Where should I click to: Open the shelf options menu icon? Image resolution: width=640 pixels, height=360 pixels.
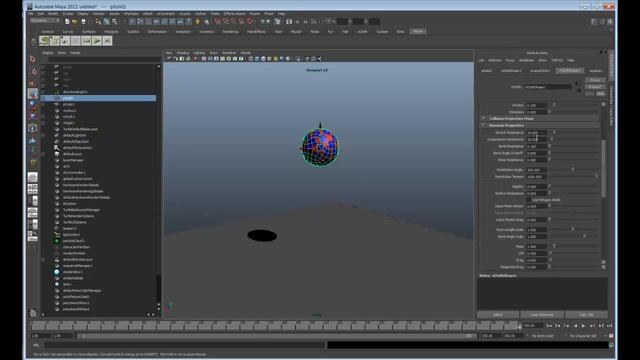click(33, 41)
